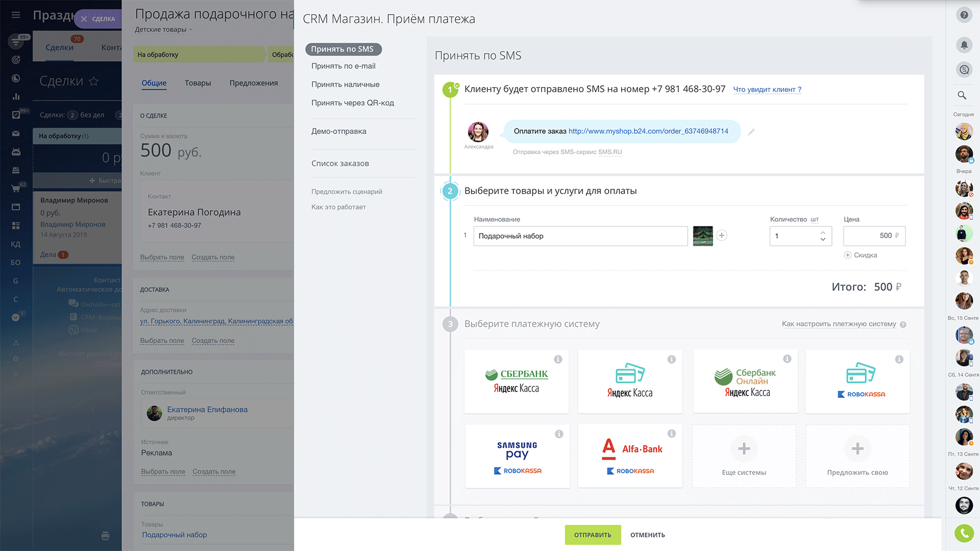This screenshot has height=551, width=980.
Task: Switch to Принять наличные option
Action: point(345,84)
